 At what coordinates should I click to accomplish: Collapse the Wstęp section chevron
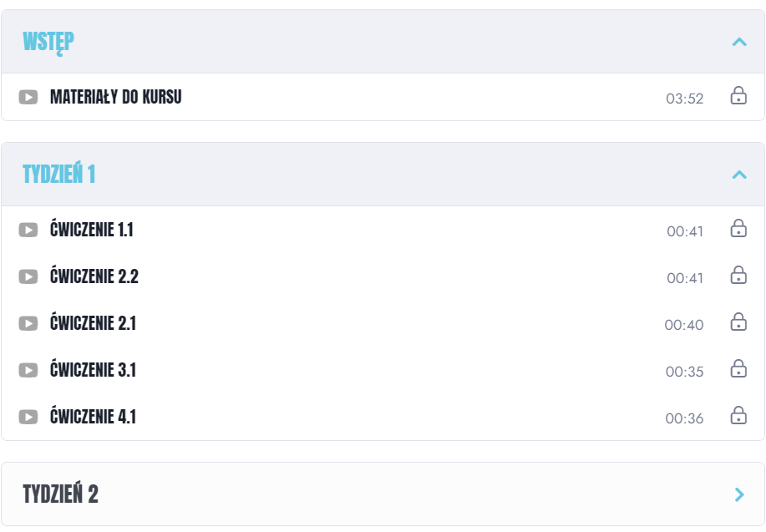point(738,42)
